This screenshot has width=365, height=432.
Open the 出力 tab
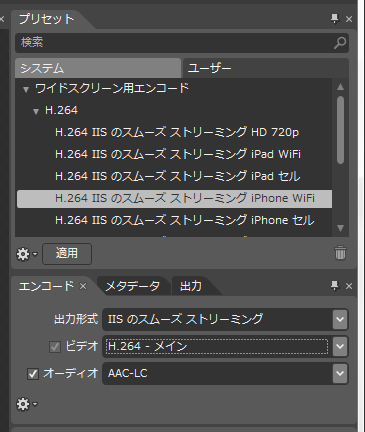191,286
